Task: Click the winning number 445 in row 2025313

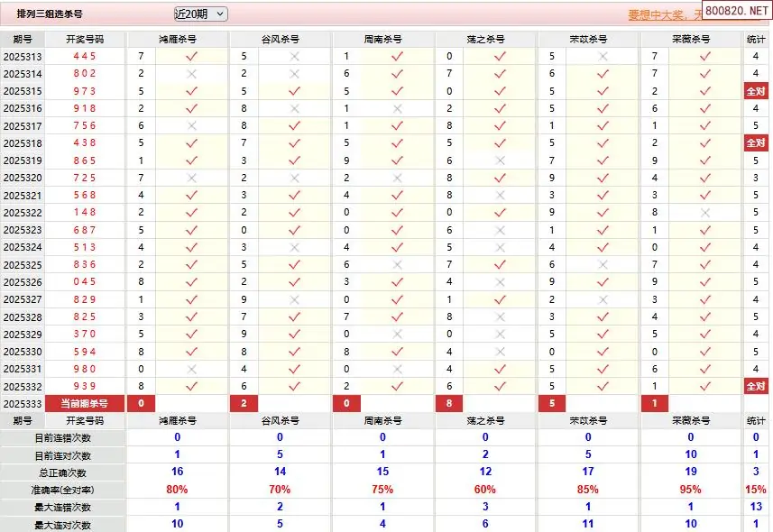Action: pyautogui.click(x=85, y=56)
